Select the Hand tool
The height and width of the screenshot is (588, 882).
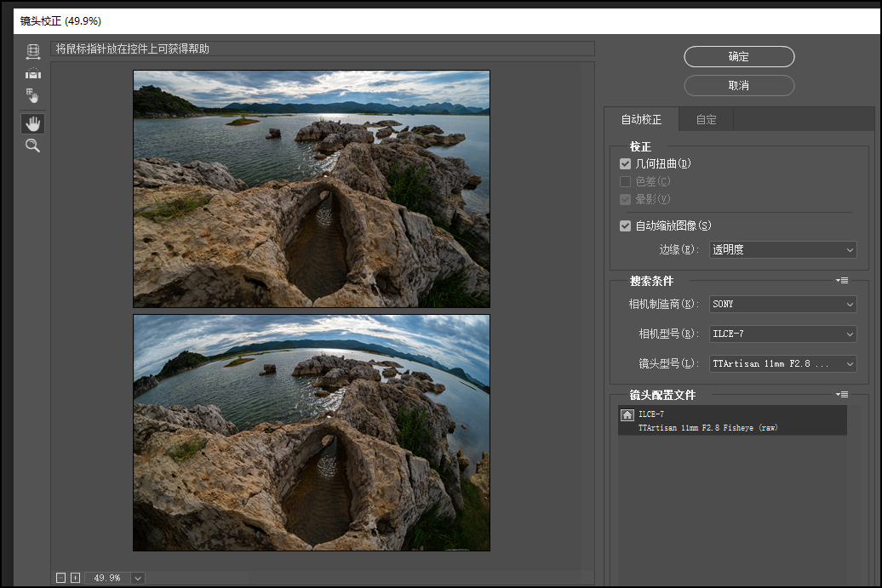[33, 124]
